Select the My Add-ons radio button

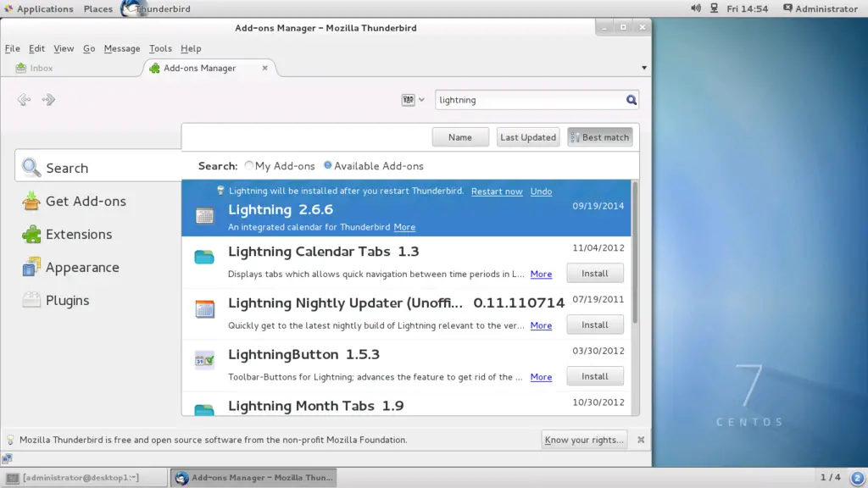[248, 165]
